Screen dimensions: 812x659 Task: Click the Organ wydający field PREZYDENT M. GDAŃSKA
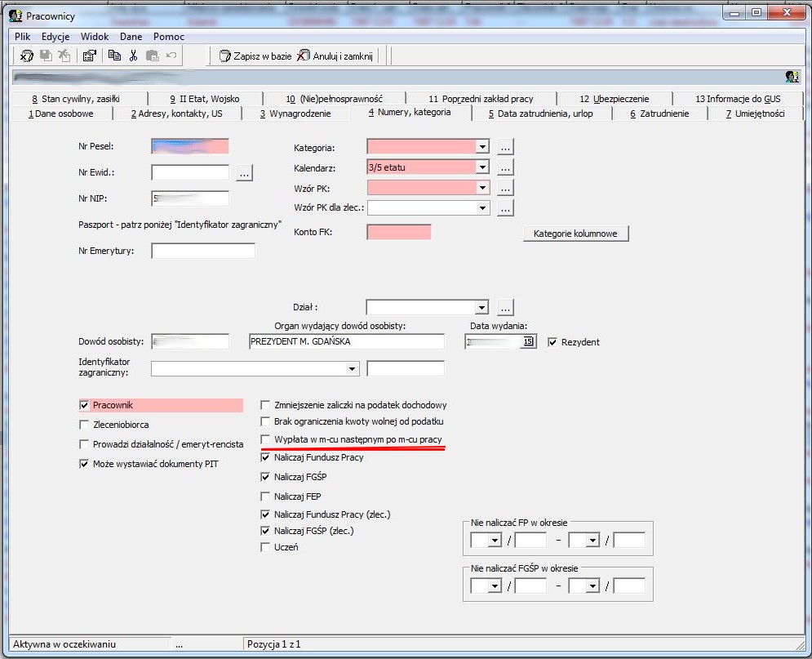point(347,341)
